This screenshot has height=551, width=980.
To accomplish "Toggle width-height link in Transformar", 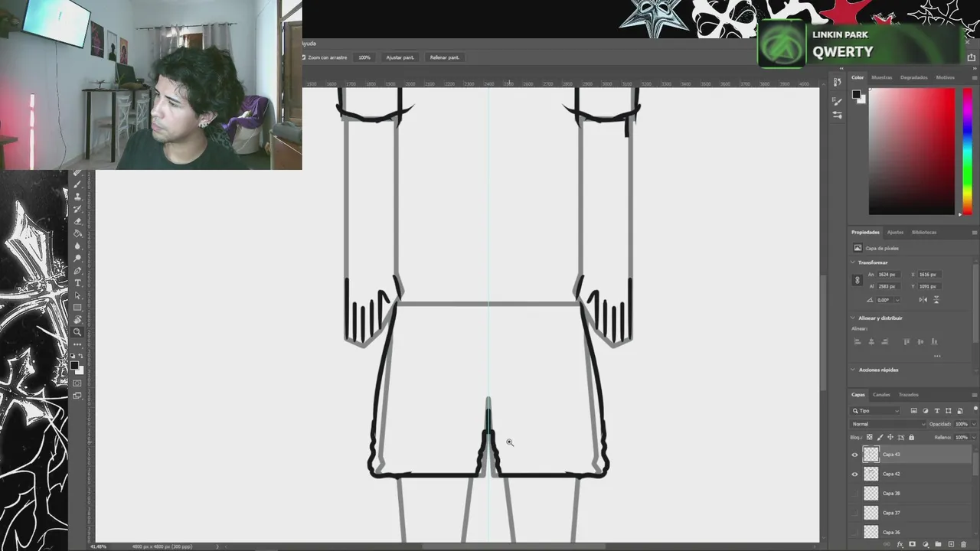I will click(857, 280).
